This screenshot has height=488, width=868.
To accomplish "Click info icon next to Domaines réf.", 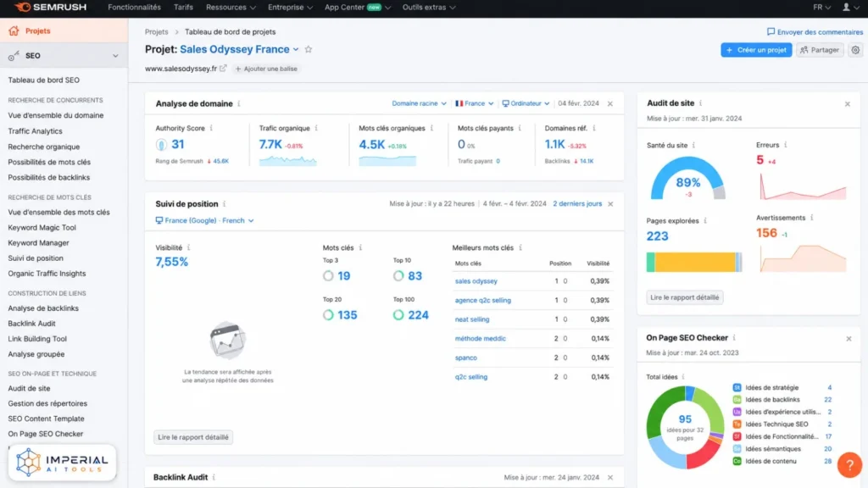I will [594, 128].
